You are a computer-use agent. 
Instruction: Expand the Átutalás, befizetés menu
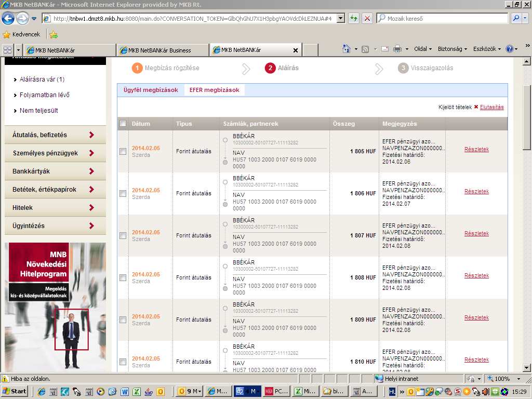(x=55, y=135)
